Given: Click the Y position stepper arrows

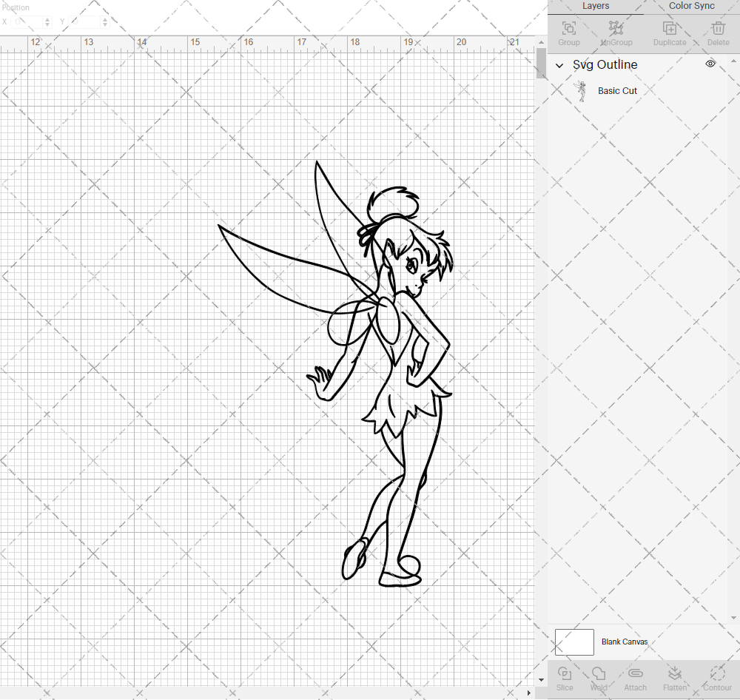Looking at the screenshot, I should (x=105, y=21).
